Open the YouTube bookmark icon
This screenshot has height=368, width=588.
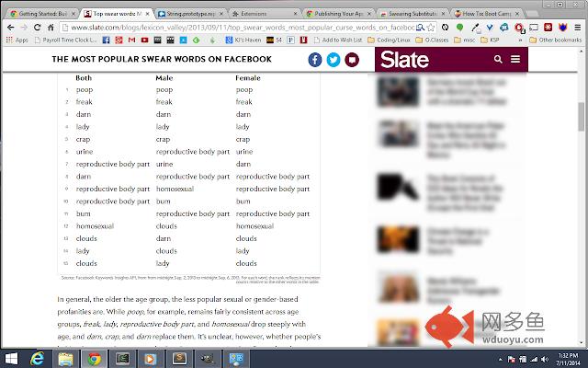pos(145,40)
